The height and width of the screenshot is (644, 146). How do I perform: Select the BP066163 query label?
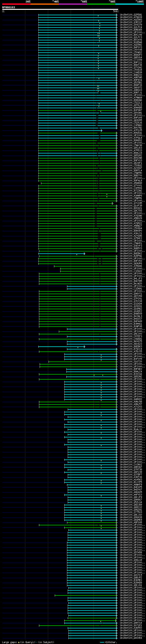point(8,7)
